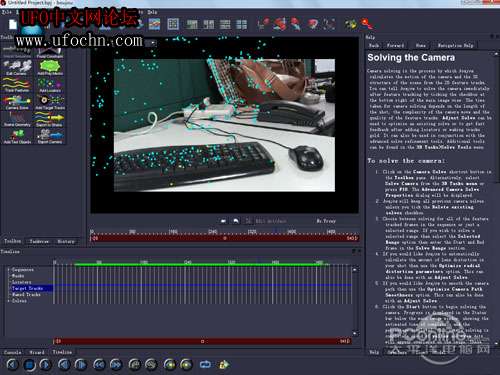Viewport: 500px width, 375px height.
Task: Select the Track Features tool
Action: pos(17,84)
